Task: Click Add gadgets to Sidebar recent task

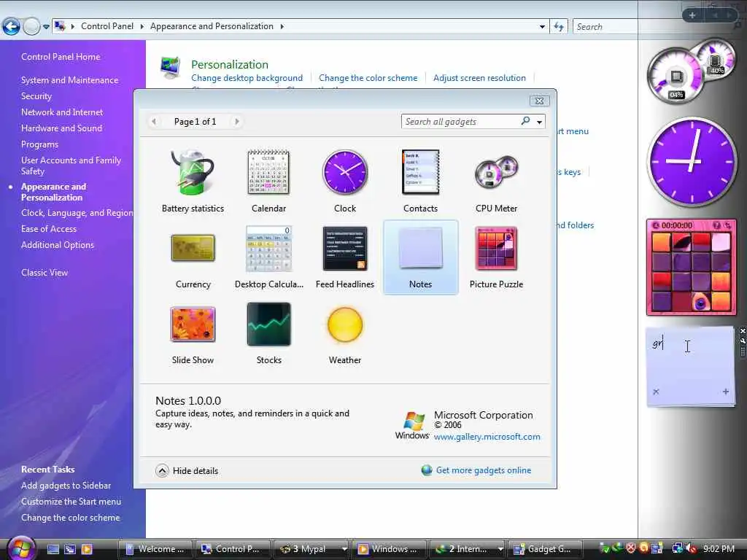Action: [x=66, y=486]
